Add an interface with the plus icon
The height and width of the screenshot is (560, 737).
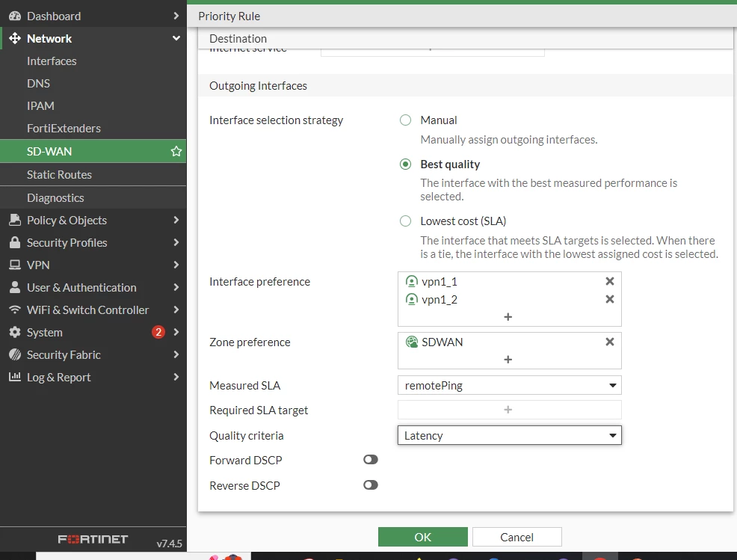508,317
